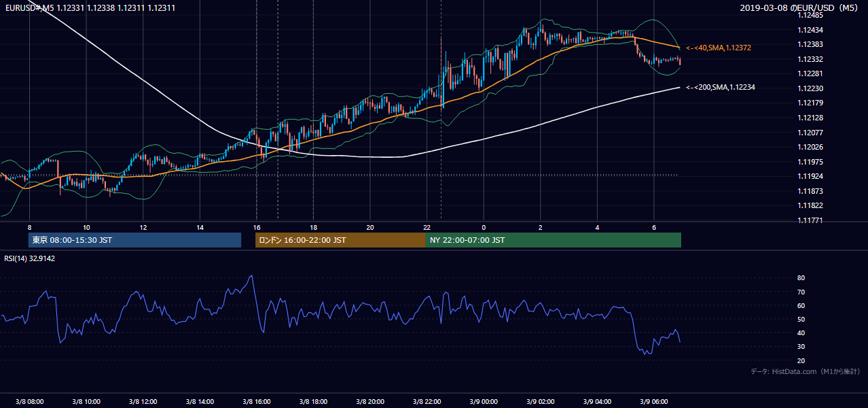Click hour label 18 under the price chart

tap(313, 227)
